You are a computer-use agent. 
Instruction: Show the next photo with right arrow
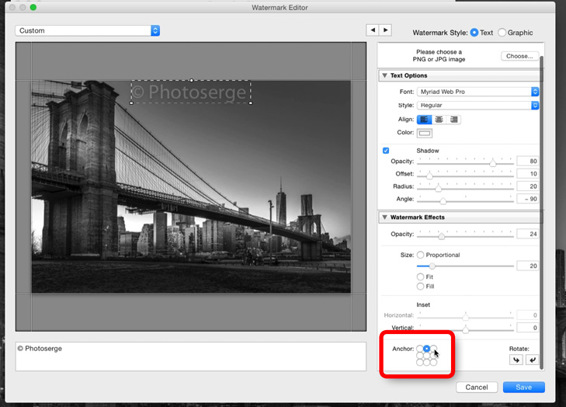(x=385, y=30)
